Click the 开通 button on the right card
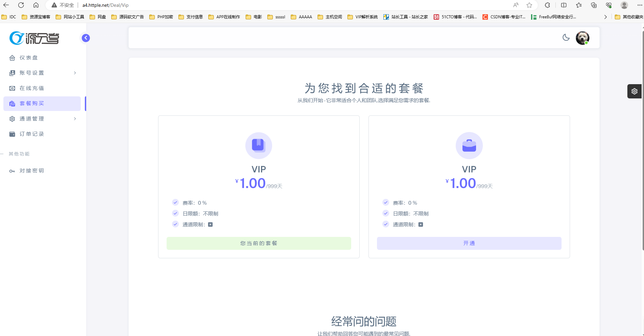Screen dimensions: 644x336 pyautogui.click(x=469, y=243)
